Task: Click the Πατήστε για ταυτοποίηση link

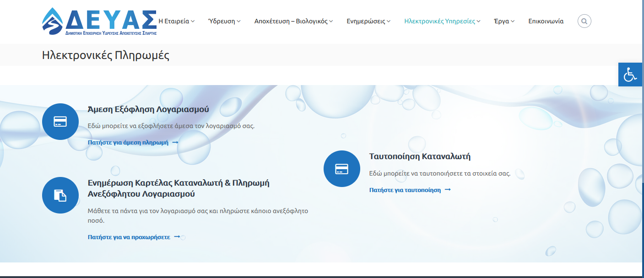Action: (x=405, y=190)
